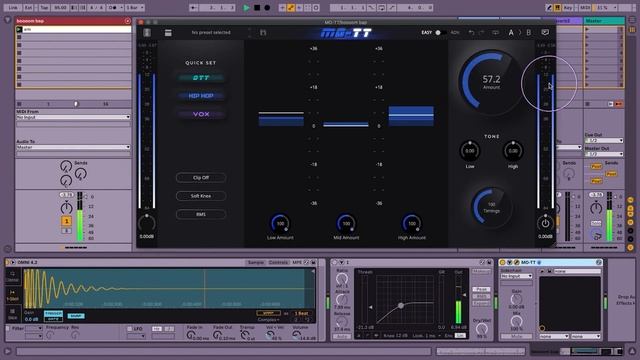
Task: Click the 'No preset selected' preset name
Action: [211, 32]
